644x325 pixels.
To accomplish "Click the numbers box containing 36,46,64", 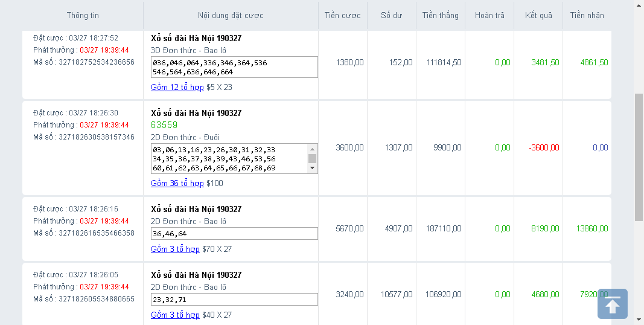I will click(x=234, y=234).
